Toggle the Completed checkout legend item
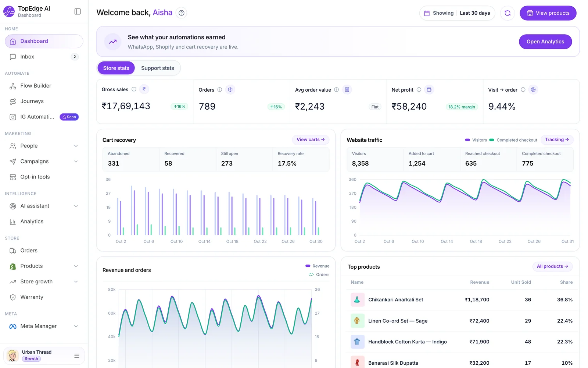 513,140
